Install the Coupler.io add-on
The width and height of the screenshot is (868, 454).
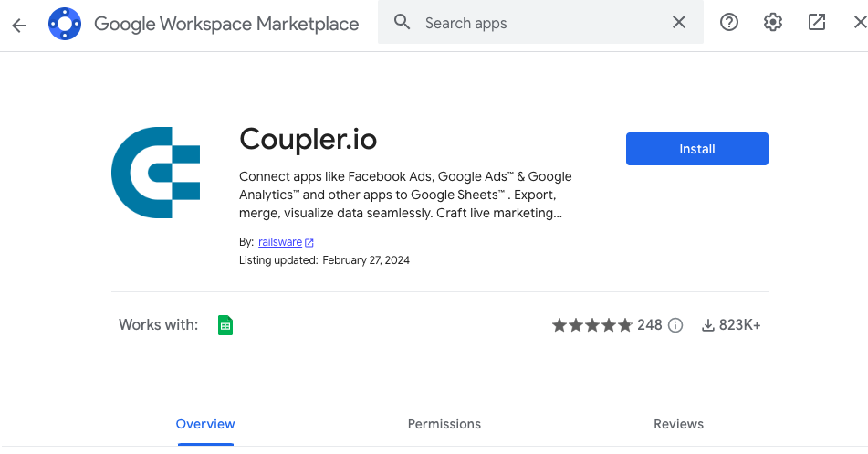click(697, 149)
